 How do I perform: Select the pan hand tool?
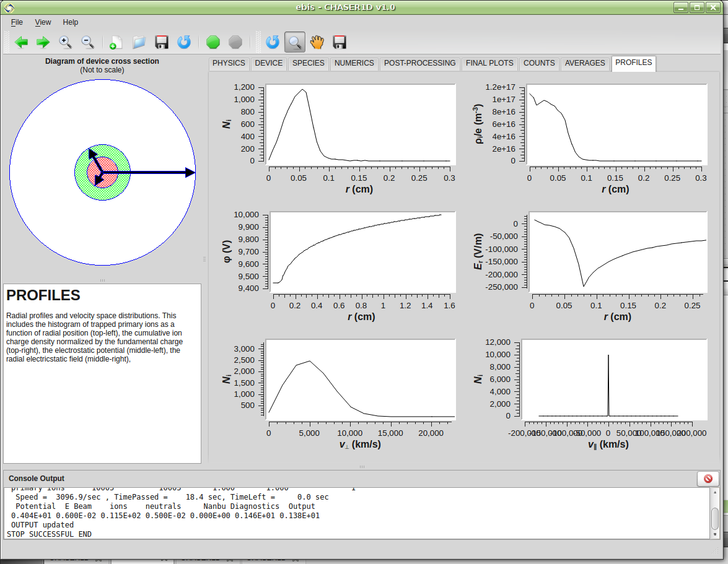coord(317,43)
